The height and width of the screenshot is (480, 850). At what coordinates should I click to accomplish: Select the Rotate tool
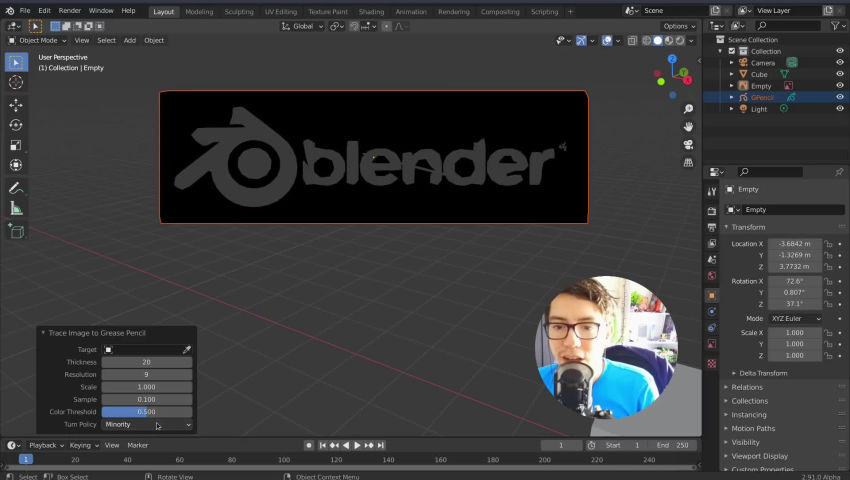(x=16, y=125)
